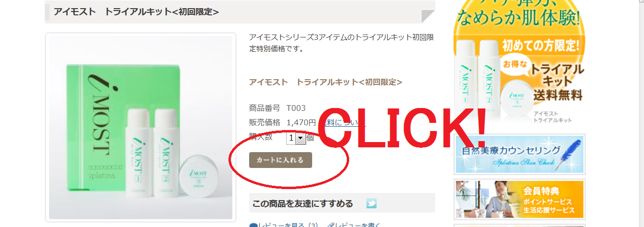Share the product via the Twitter bird icon
The height and width of the screenshot is (227, 644).
(x=371, y=203)
